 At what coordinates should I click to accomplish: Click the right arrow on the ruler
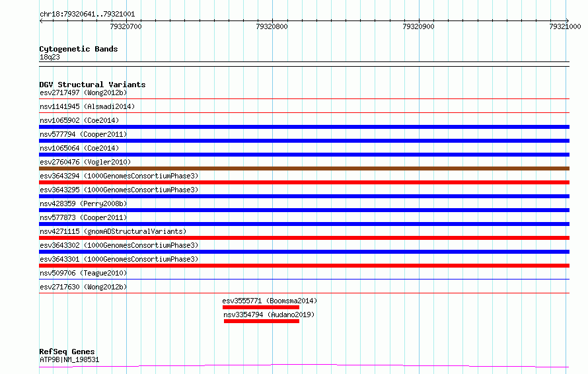[x=568, y=20]
